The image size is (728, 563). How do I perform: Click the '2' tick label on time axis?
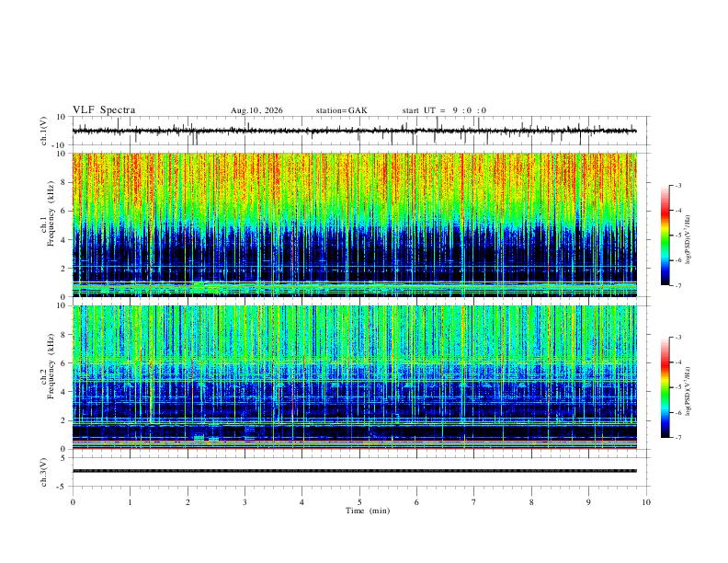188,502
